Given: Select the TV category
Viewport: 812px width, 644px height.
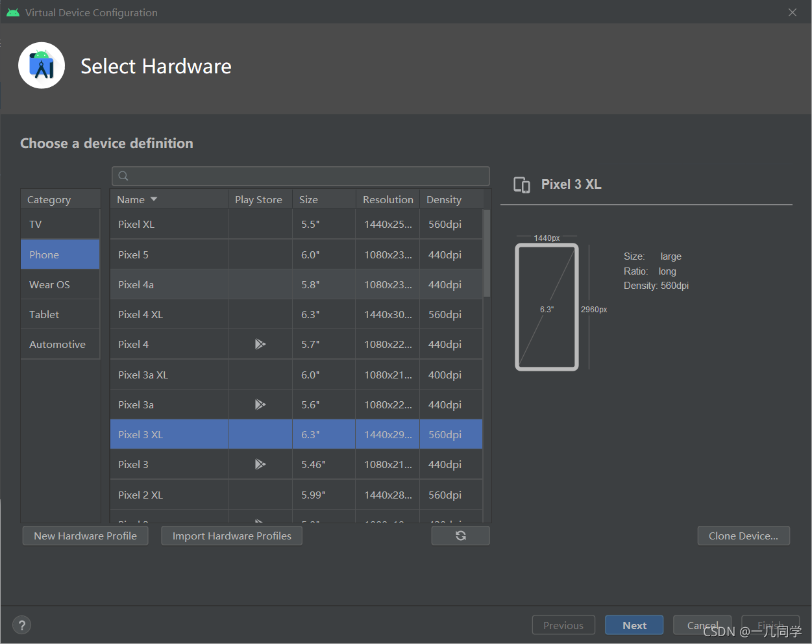Looking at the screenshot, I should click(x=60, y=224).
